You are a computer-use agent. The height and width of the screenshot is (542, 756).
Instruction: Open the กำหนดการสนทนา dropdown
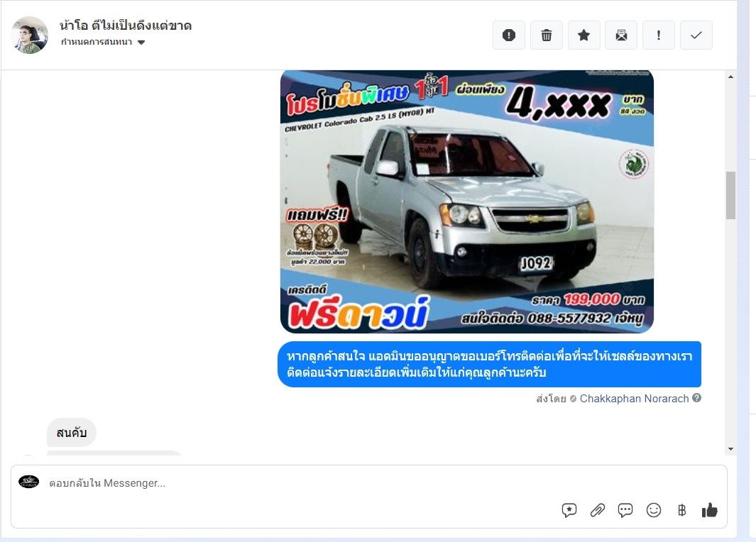[x=103, y=42]
